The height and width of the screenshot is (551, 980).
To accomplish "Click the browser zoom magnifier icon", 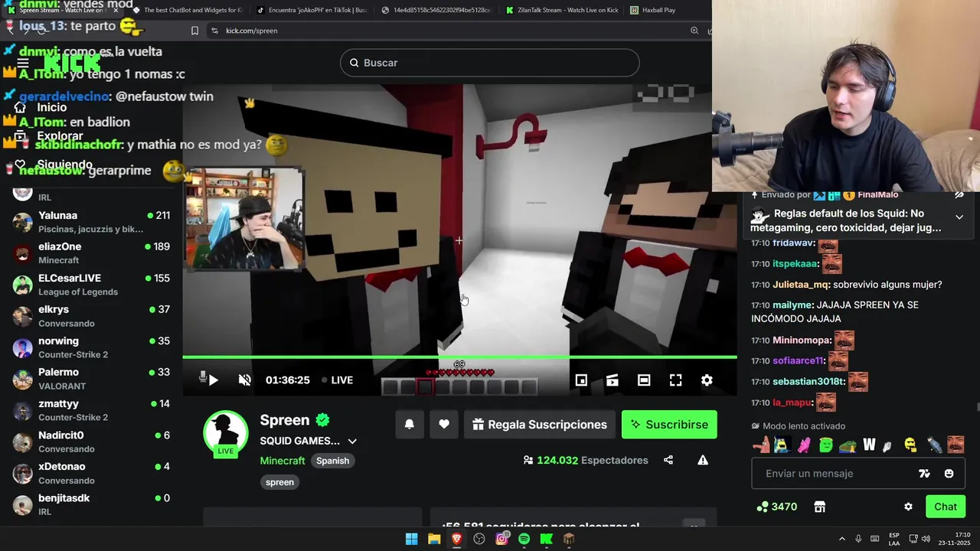I will point(694,31).
